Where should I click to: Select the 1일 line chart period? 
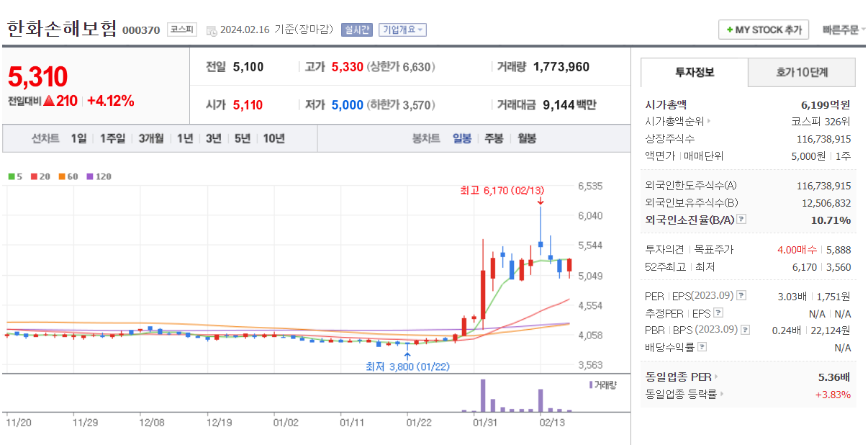pos(78,138)
